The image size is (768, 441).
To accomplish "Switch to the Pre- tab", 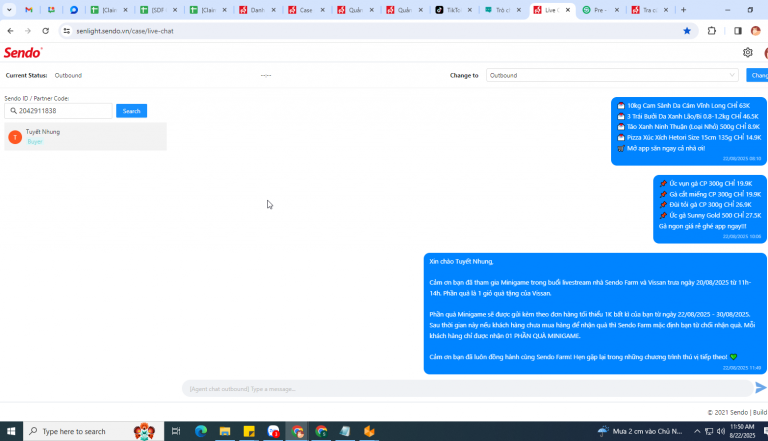I will pyautogui.click(x=600, y=10).
